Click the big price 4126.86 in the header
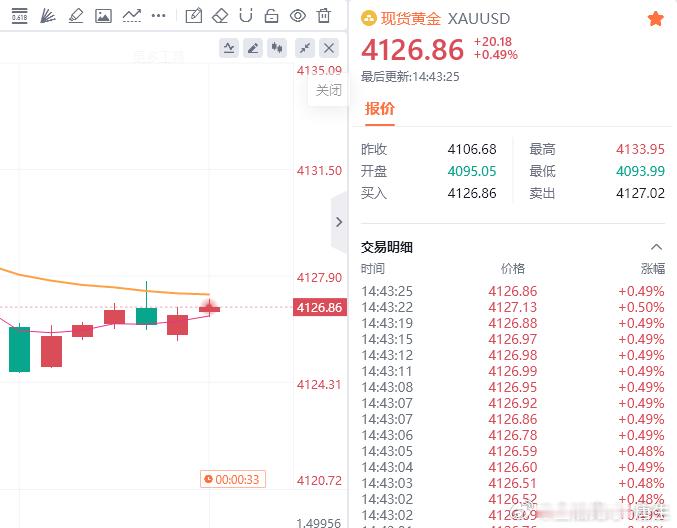The width and height of the screenshot is (677, 528). pos(412,50)
